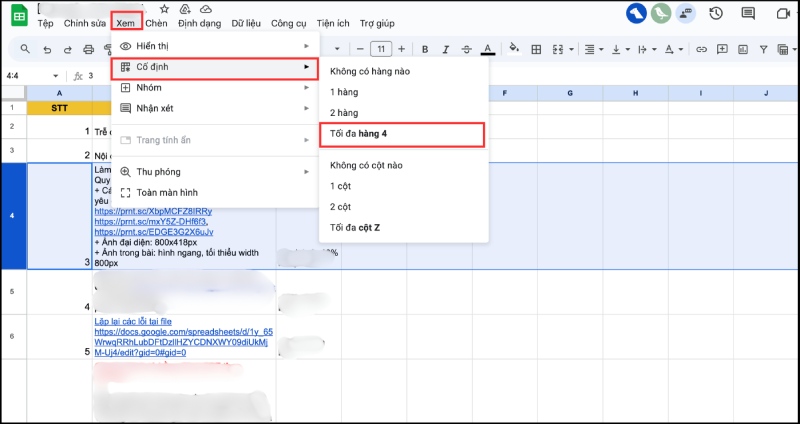Undo the last action
This screenshot has width=800, height=424.
pos(47,49)
